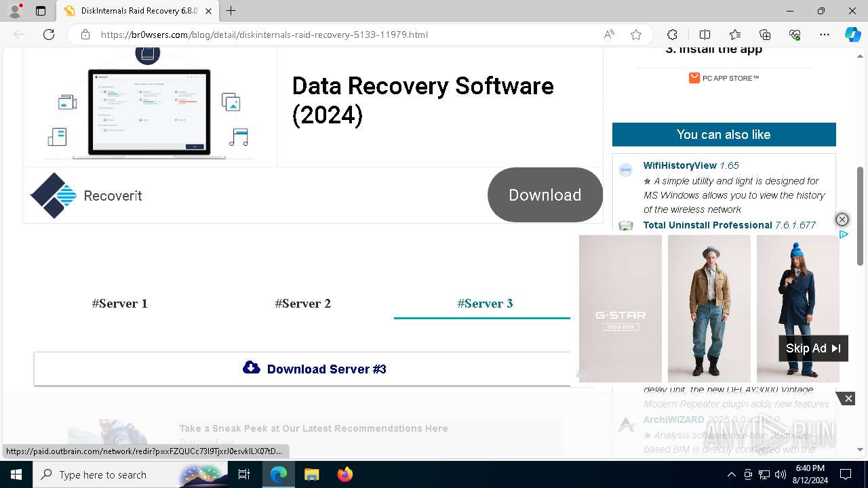Image resolution: width=868 pixels, height=488 pixels.
Task: Open the browser profile icon
Action: pos(15,11)
